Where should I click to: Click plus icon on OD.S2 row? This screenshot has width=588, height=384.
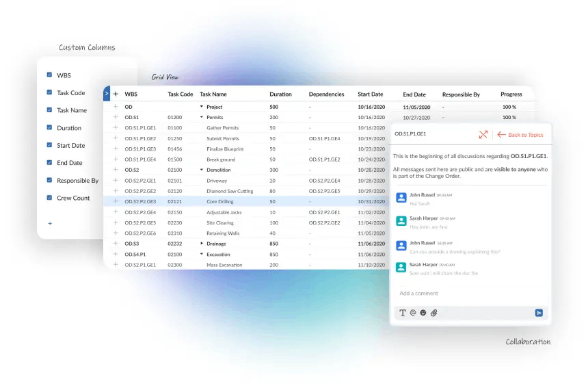pos(116,170)
